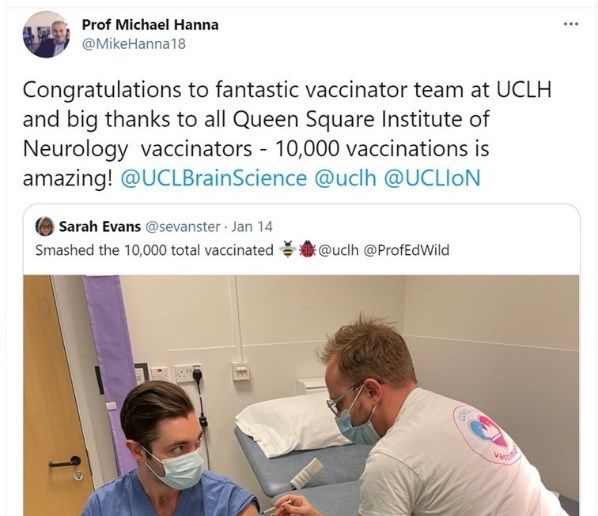
Task: Open the @UCLIoN mention link
Action: (x=432, y=178)
